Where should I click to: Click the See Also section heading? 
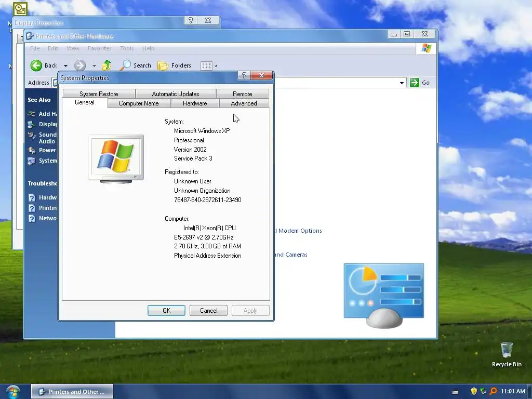pyautogui.click(x=39, y=100)
